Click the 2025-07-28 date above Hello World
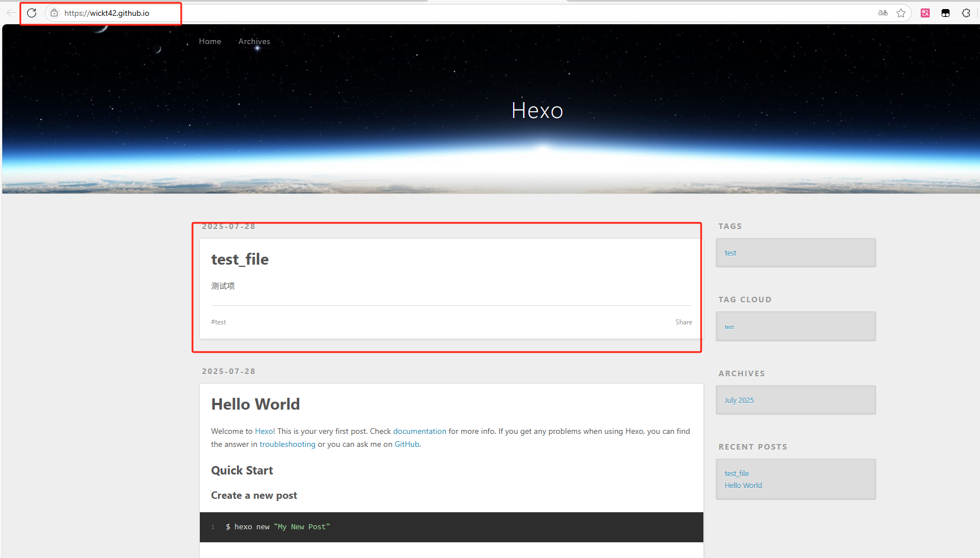Screen dimensions: 980x558 tap(229, 371)
